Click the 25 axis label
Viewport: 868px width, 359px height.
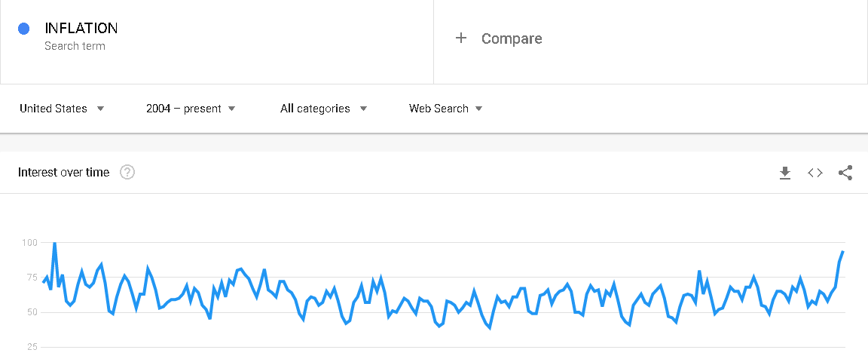point(31,347)
